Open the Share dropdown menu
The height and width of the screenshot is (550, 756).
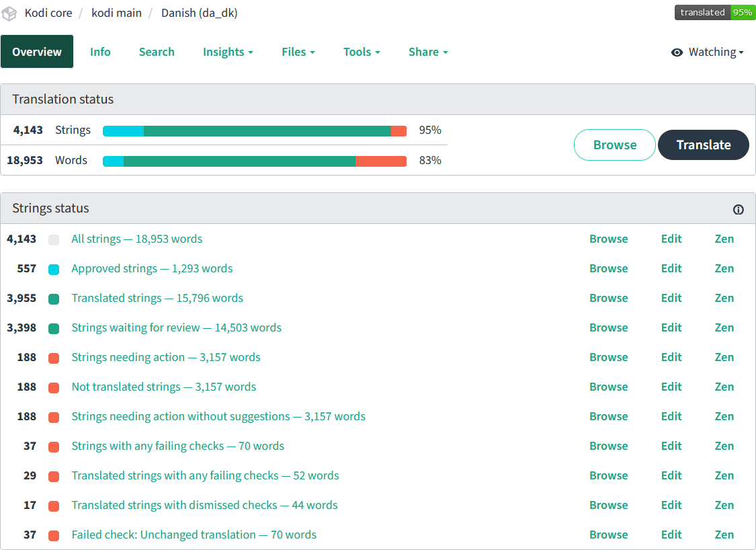coord(428,52)
